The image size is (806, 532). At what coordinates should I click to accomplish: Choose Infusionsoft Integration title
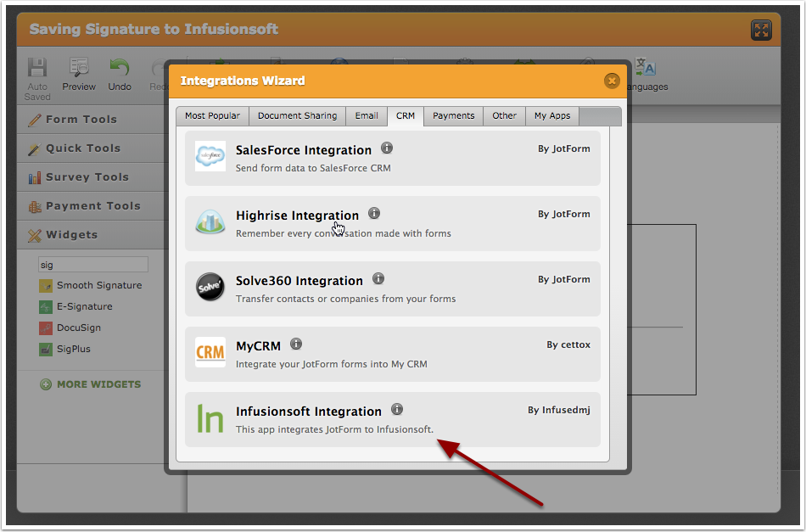pos(309,412)
